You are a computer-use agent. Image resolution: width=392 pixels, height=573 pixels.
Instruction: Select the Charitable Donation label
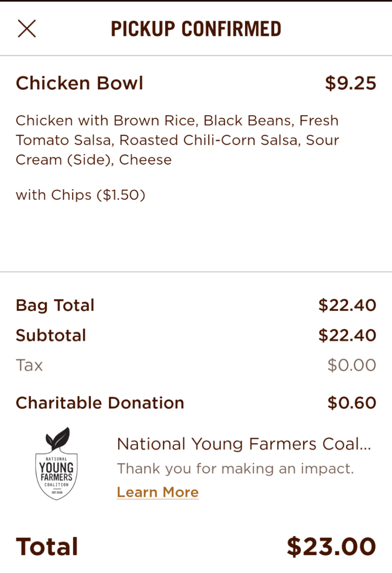[100, 403]
